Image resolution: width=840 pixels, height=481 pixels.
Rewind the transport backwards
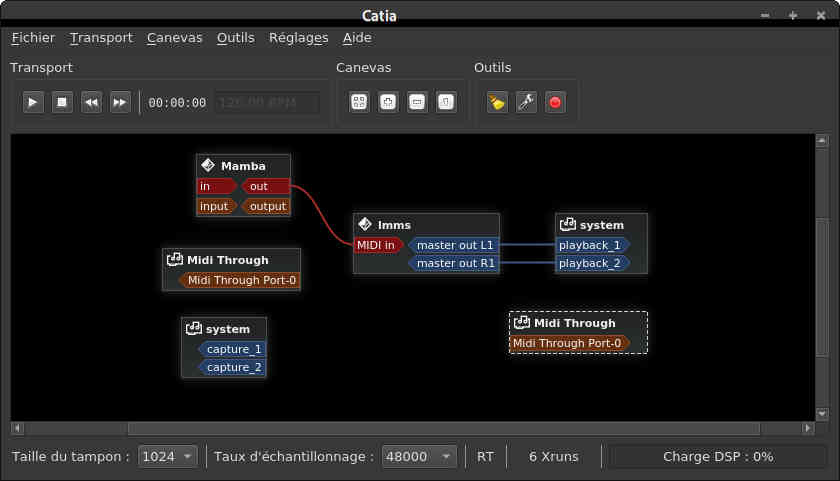pos(91,102)
